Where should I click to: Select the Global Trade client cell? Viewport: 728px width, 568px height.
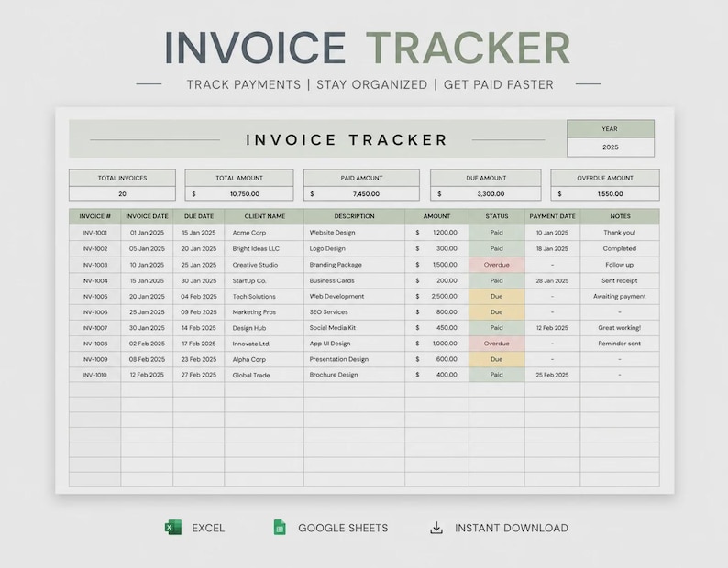(x=264, y=375)
